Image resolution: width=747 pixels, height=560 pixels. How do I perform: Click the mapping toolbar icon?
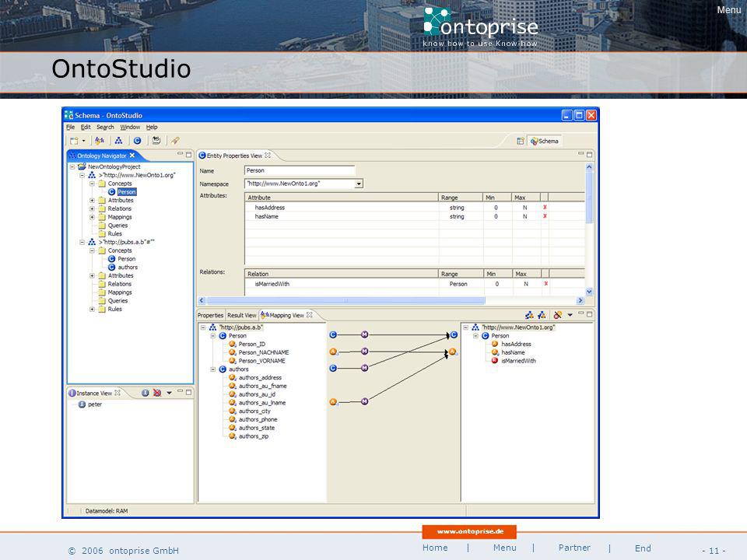click(x=100, y=141)
